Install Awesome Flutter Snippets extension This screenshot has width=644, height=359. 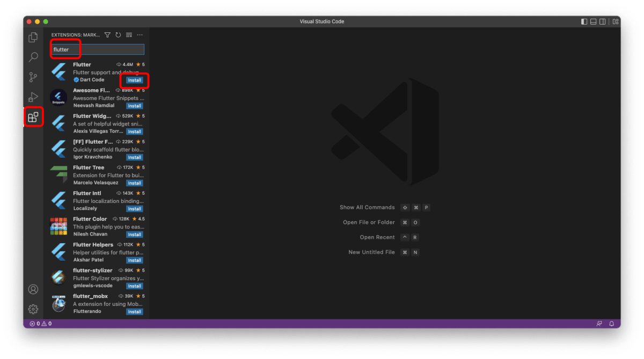pos(135,106)
